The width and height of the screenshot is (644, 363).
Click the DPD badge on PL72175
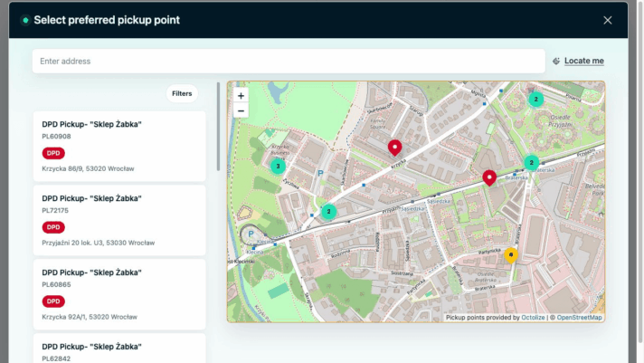coord(53,227)
